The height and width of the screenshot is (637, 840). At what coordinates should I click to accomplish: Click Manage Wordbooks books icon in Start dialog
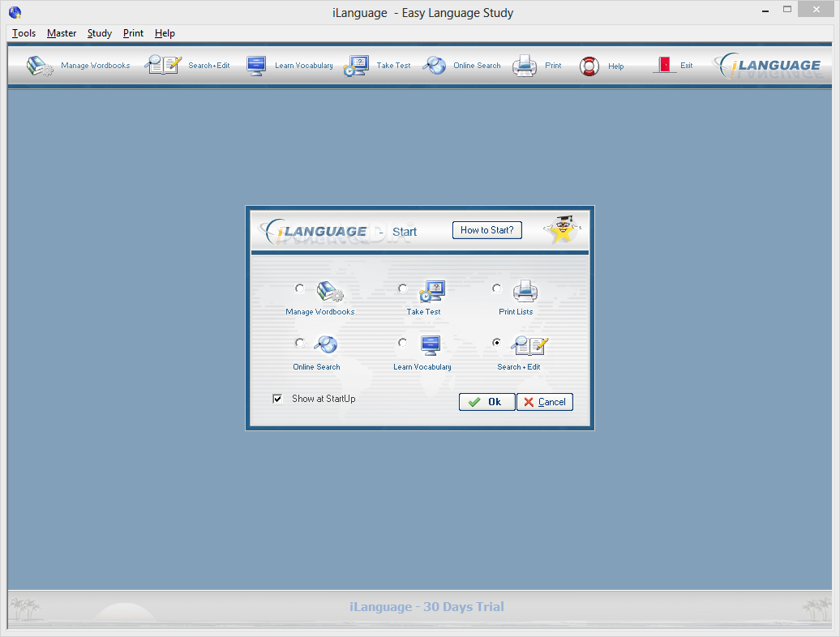point(330,291)
